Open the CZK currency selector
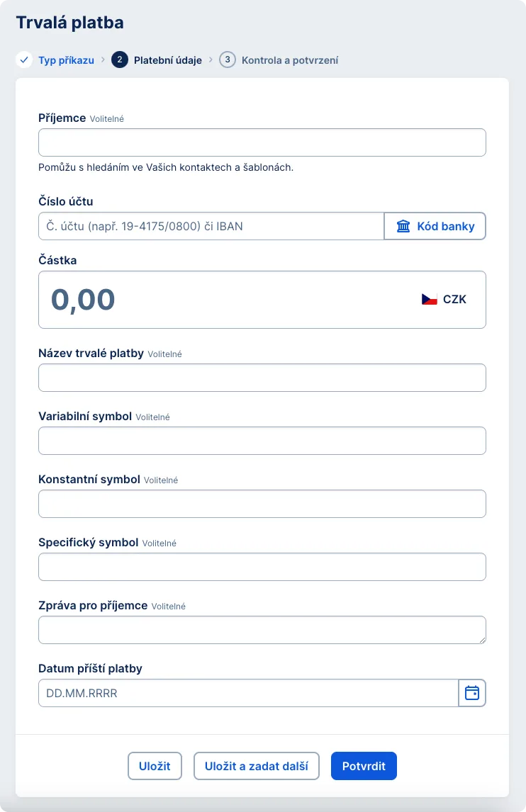The width and height of the screenshot is (526, 812). [x=444, y=299]
